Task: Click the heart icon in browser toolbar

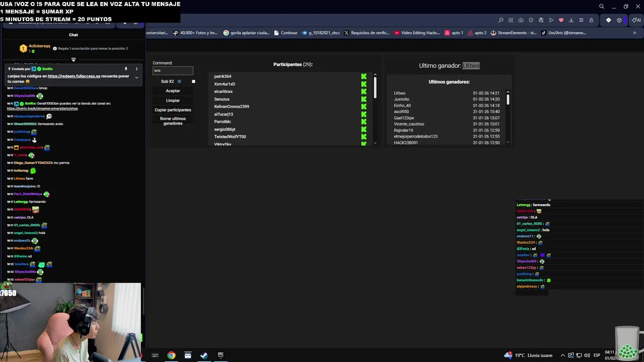Action: point(561,20)
